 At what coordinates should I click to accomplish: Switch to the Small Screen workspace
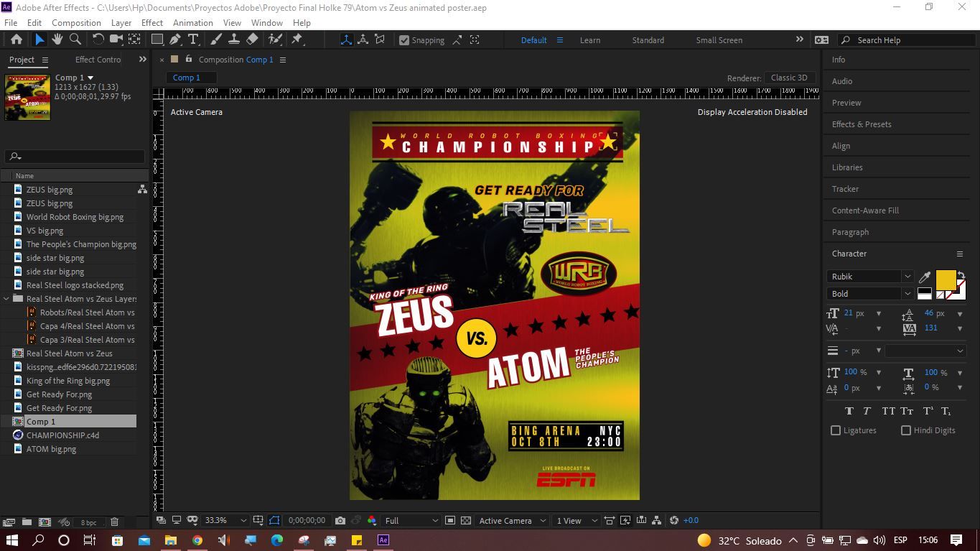click(719, 40)
